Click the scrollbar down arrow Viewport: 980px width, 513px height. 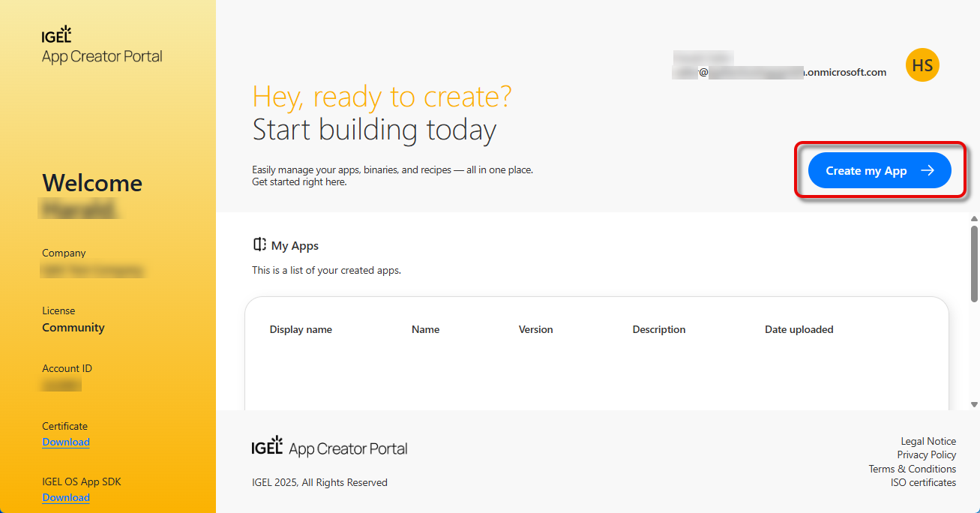[974, 404]
